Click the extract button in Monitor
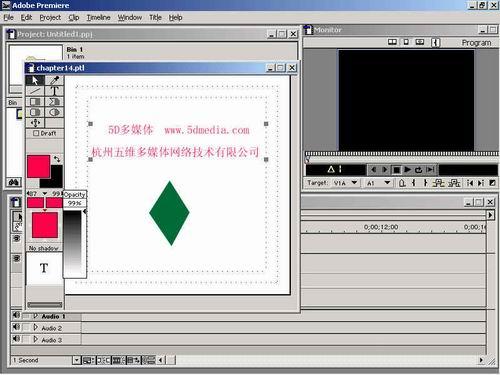Screen dimensions: 500x375 454,183
